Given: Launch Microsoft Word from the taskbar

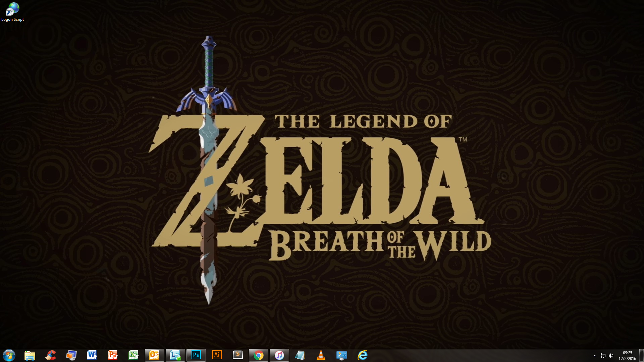Looking at the screenshot, I should [x=92, y=355].
